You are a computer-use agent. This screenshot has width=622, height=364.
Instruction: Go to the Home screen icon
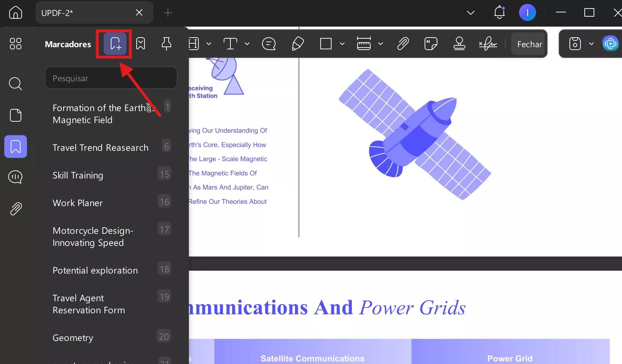[x=15, y=13]
